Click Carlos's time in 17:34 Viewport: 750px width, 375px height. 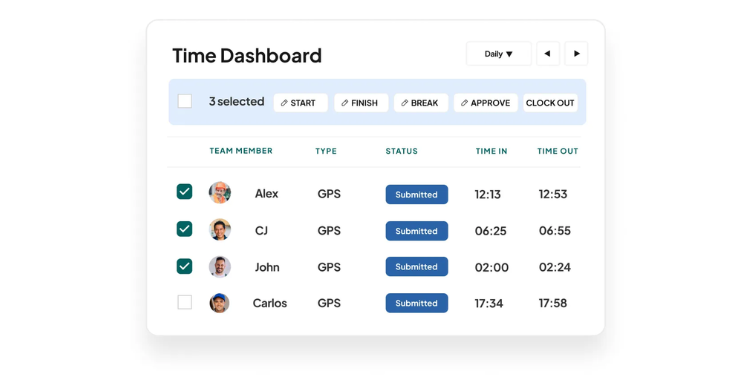click(x=489, y=303)
